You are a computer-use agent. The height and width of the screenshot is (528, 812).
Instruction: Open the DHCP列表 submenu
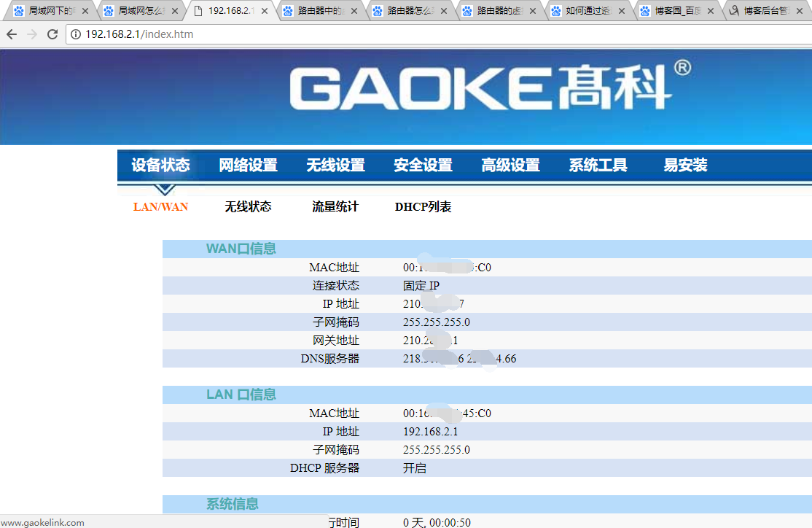click(x=423, y=206)
